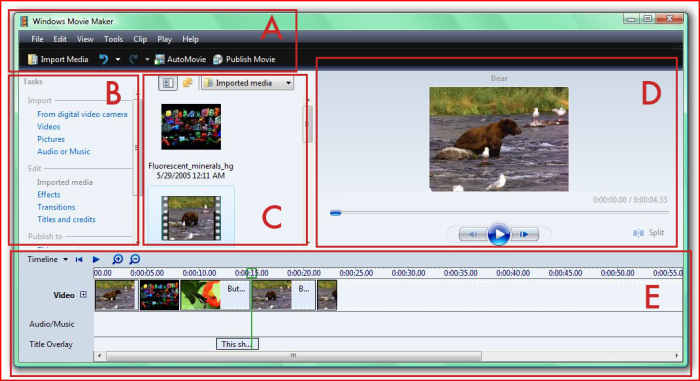Viewport: 700px width, 381px height.
Task: Step to the next frame
Action: click(x=524, y=234)
